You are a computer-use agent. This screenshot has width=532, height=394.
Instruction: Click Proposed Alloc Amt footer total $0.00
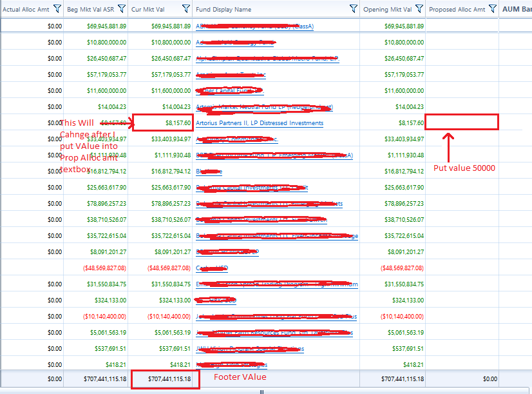tap(490, 379)
